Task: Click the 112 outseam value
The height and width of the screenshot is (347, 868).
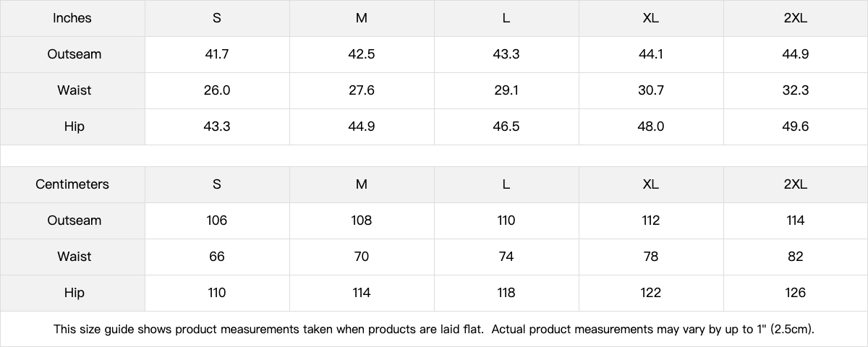Action: (650, 220)
